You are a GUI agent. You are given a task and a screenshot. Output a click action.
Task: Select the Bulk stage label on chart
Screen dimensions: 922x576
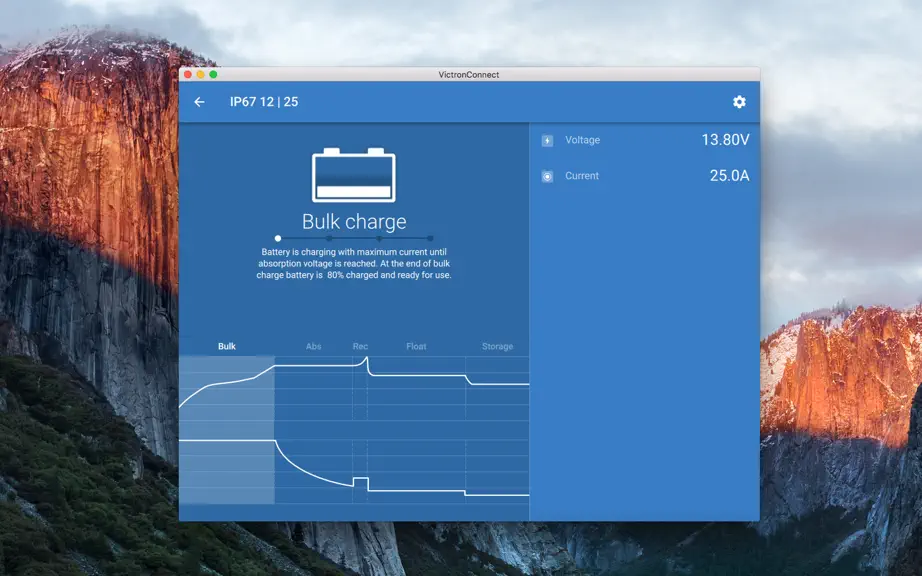pyautogui.click(x=227, y=346)
